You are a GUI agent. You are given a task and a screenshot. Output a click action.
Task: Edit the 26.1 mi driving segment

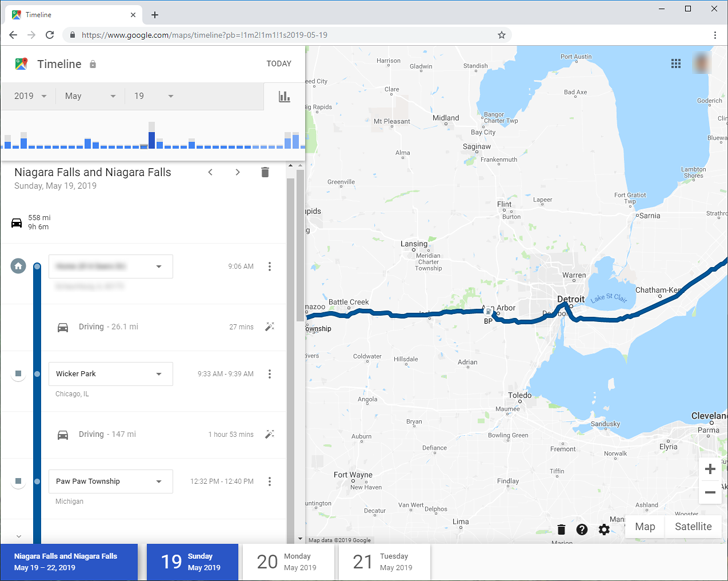[x=269, y=327]
